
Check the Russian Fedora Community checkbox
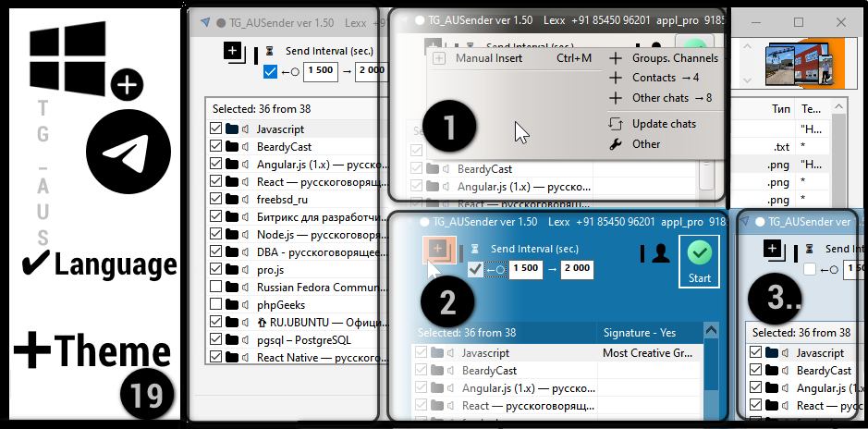click(216, 288)
